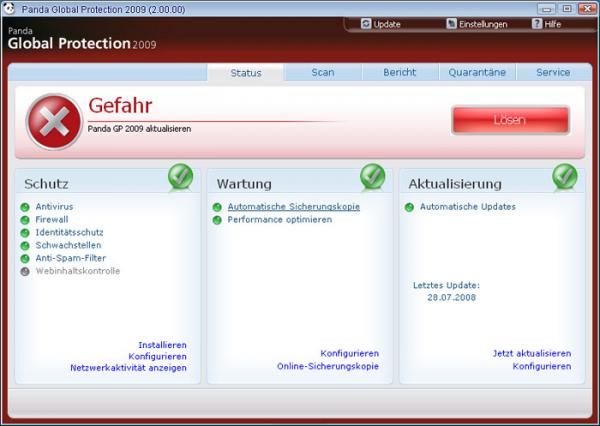Open the Bericht tab
Image resolution: width=600 pixels, height=426 pixels.
[400, 72]
